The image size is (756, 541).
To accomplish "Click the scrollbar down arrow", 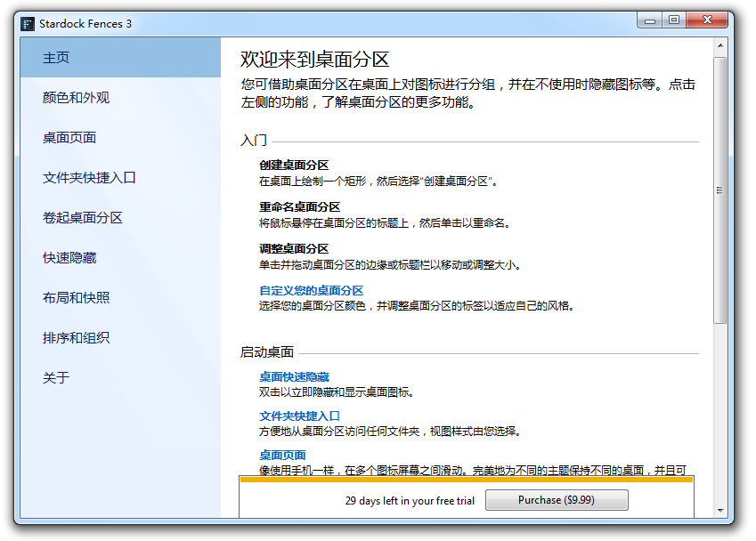I will 719,510.
